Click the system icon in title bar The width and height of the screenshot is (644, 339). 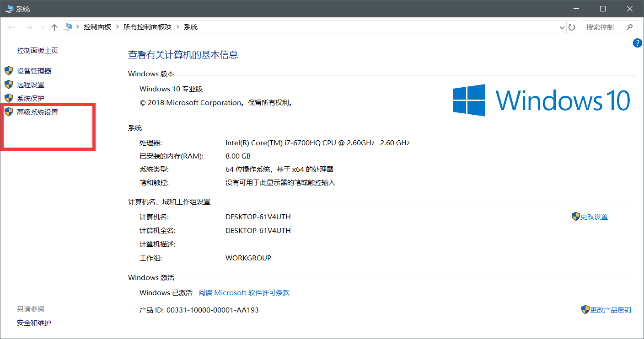(9, 9)
